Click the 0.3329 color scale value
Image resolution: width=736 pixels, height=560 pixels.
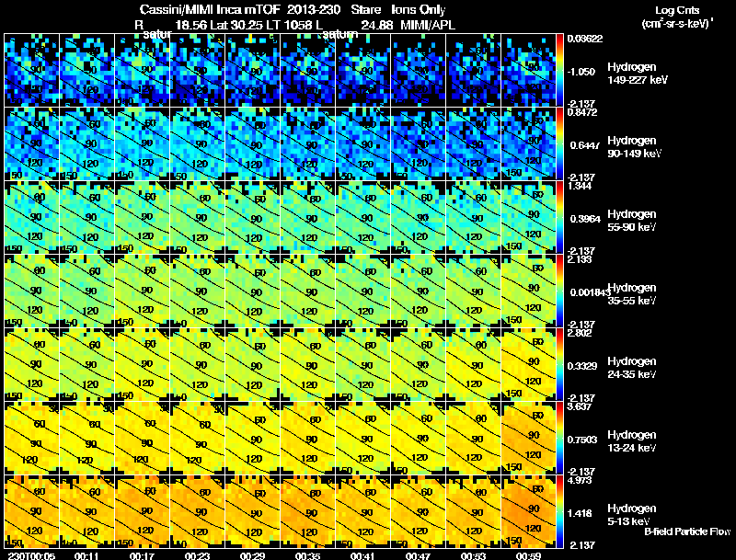tap(582, 366)
